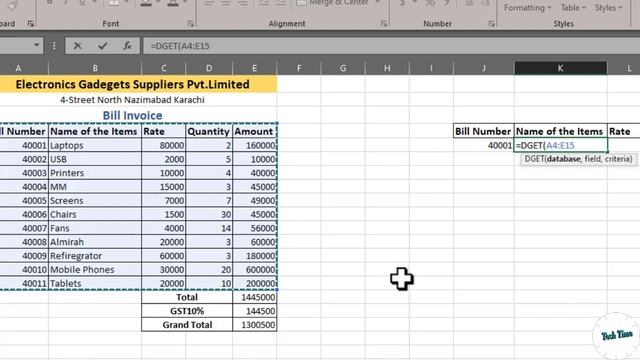The height and width of the screenshot is (360, 640).
Task: Click the criteria argument in the DGET tooltip
Action: coord(617,159)
